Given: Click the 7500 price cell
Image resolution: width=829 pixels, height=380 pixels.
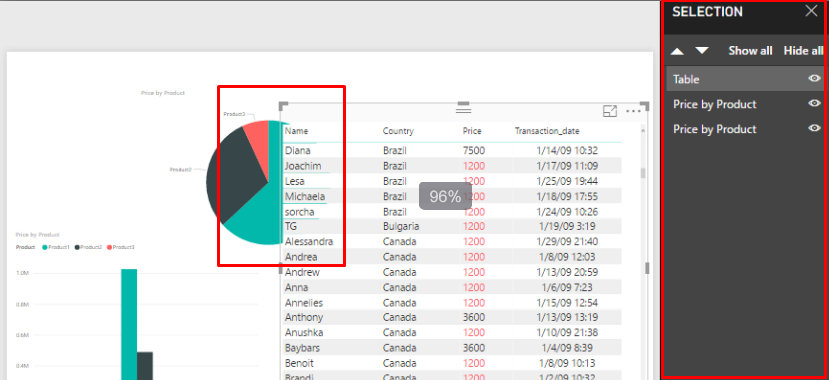Looking at the screenshot, I should click(x=474, y=151).
